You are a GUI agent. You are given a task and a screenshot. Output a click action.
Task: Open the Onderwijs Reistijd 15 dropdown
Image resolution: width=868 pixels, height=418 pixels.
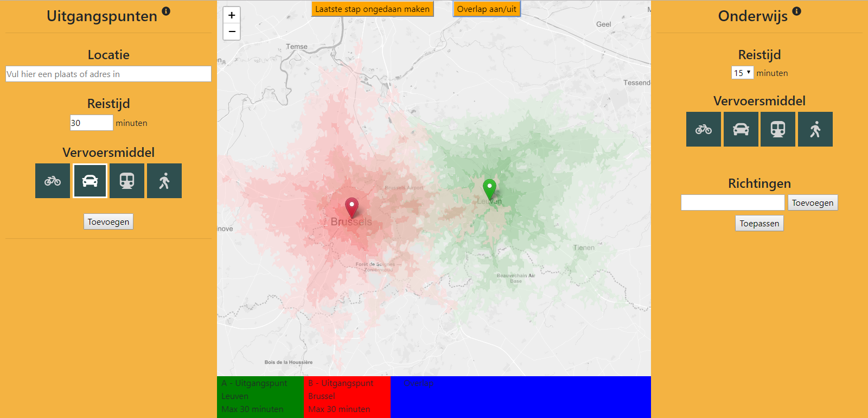click(742, 73)
